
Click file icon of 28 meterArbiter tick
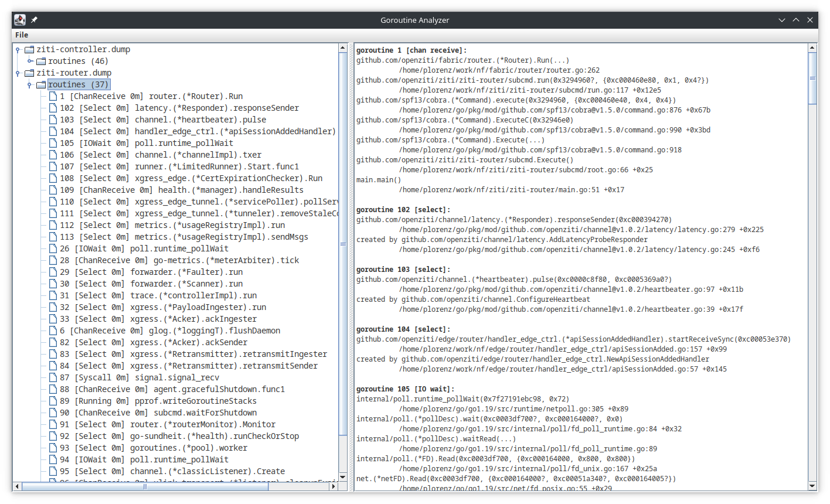point(53,260)
